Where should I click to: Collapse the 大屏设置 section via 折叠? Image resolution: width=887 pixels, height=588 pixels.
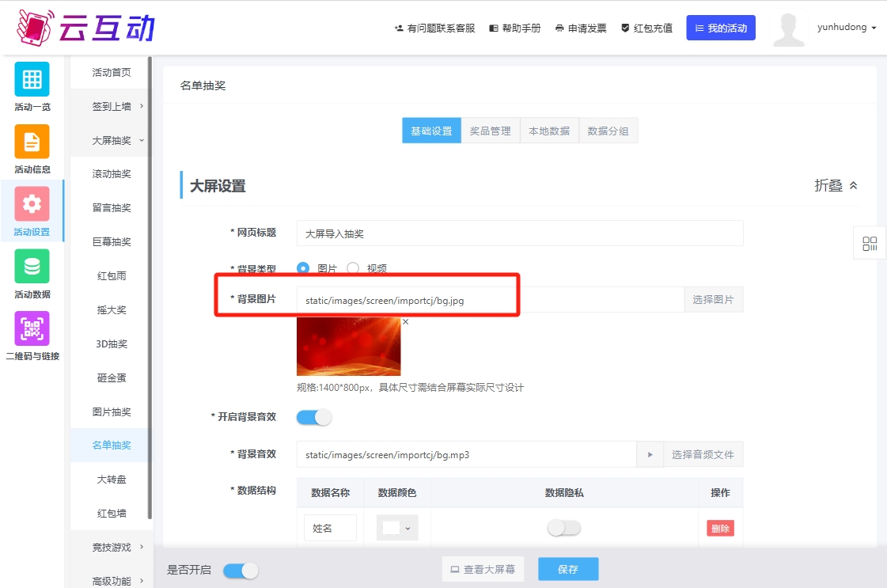coord(836,185)
